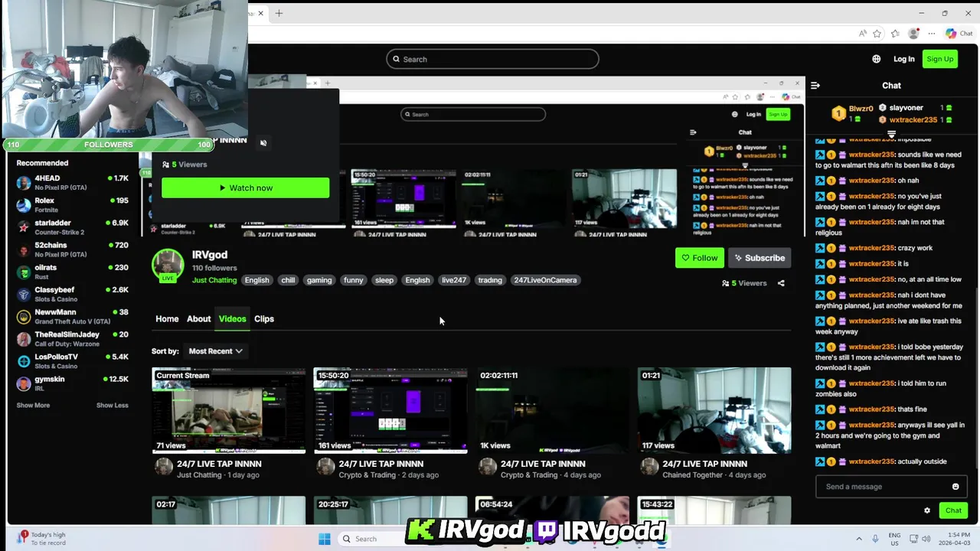Click the Just Chatting category link
Viewport: 980px width, 551px height.
coord(214,280)
